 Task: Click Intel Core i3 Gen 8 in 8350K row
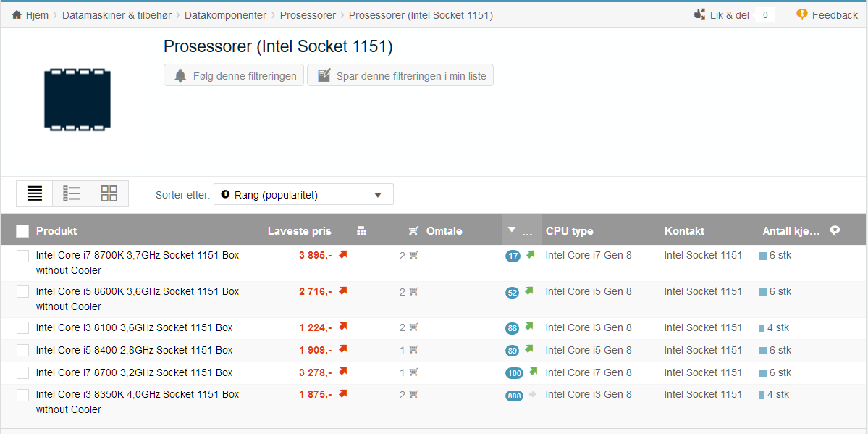click(589, 395)
